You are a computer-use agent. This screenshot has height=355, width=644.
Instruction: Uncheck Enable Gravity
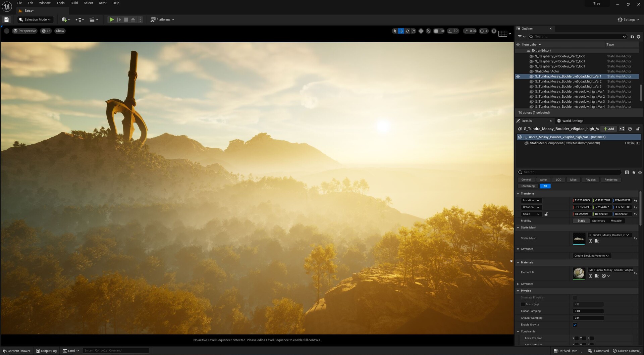[x=575, y=325]
